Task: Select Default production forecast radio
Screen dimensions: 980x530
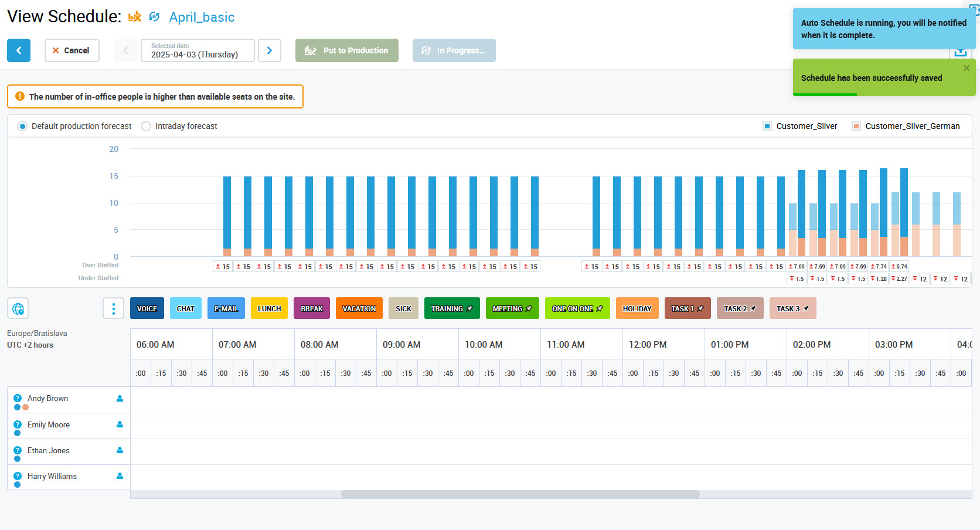Action: click(x=22, y=126)
